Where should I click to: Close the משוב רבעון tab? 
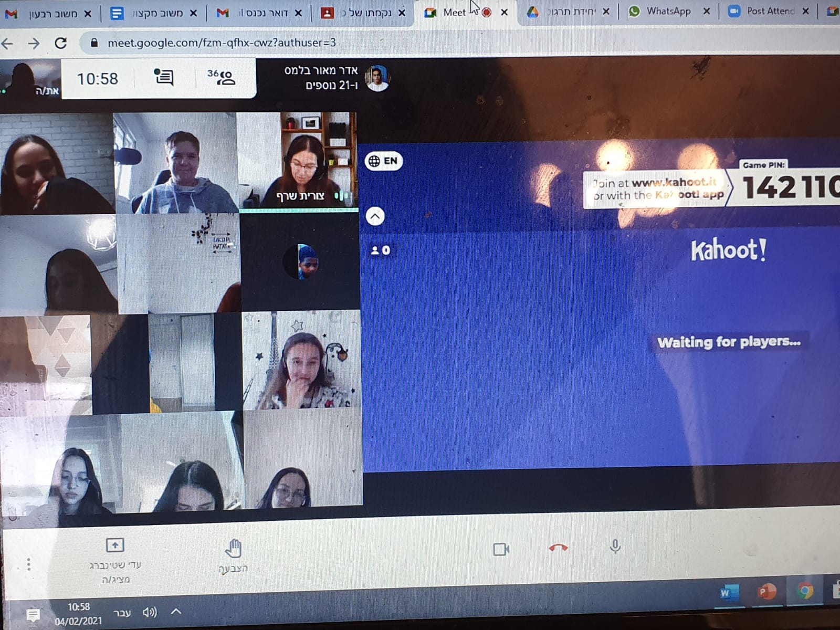[88, 14]
